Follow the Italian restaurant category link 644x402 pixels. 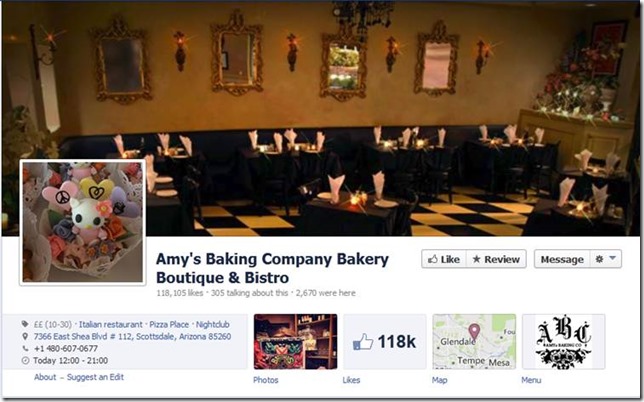pyautogui.click(x=110, y=324)
